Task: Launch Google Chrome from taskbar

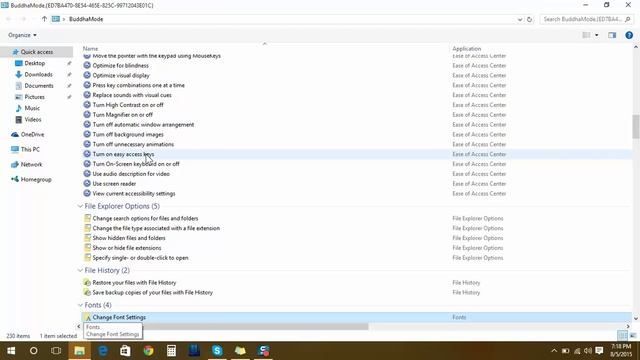Action: point(149,351)
